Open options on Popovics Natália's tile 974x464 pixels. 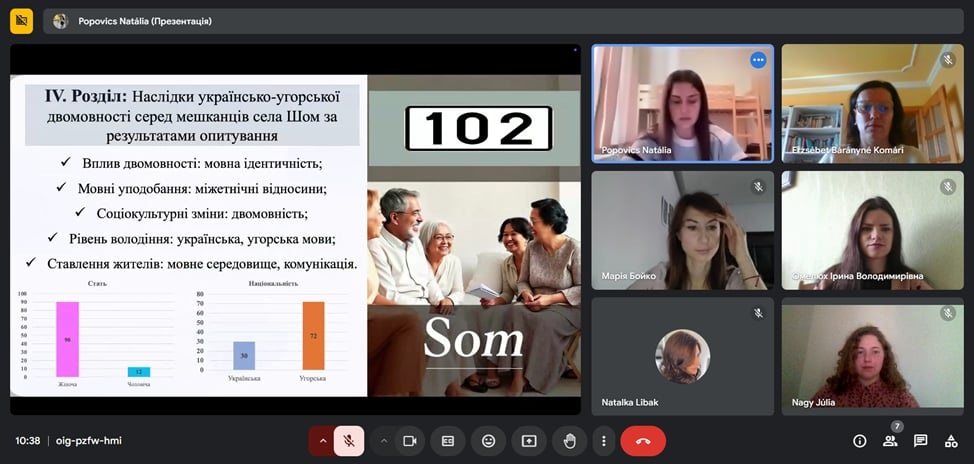758,60
